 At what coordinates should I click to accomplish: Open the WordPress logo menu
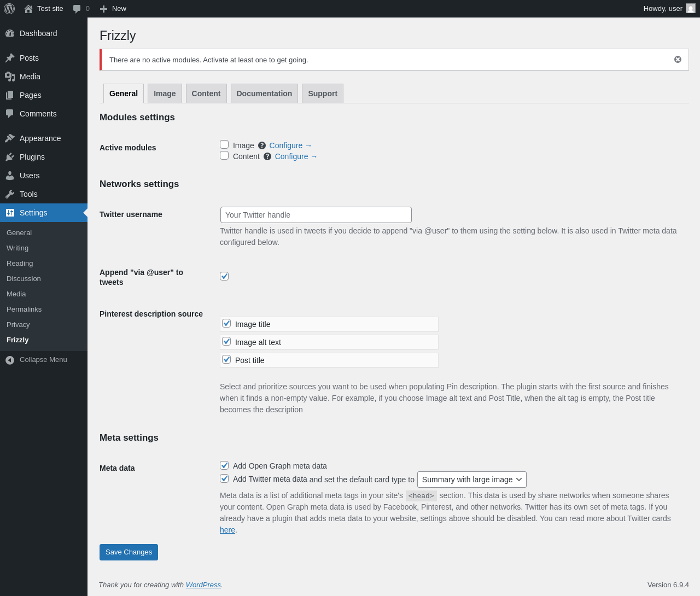(x=9, y=9)
